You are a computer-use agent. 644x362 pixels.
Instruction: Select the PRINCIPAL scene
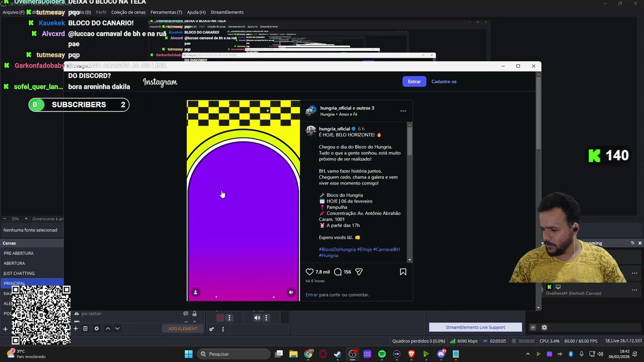[32, 284]
